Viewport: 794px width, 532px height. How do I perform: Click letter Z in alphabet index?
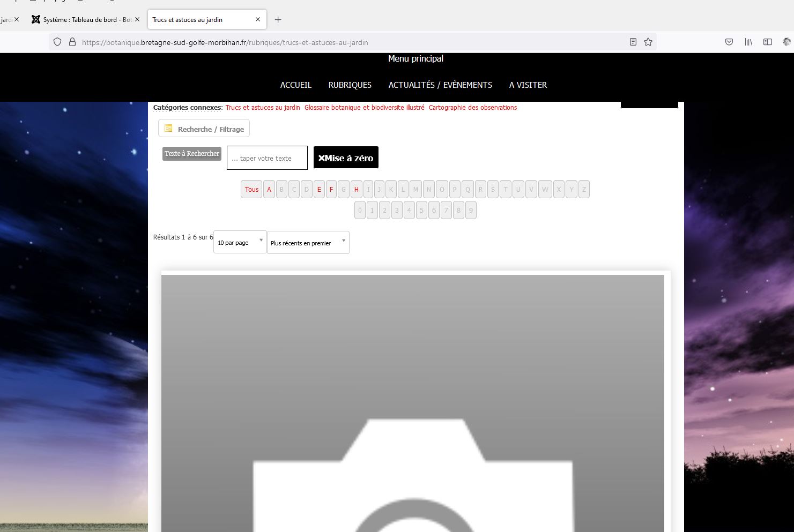tap(584, 189)
